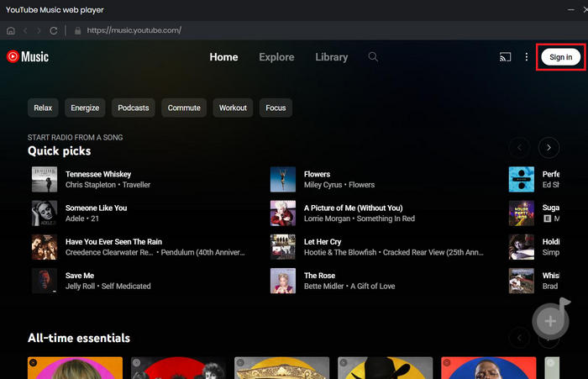Click A Picture of Me (Without You) title
This screenshot has width=588, height=379.
tap(354, 208)
